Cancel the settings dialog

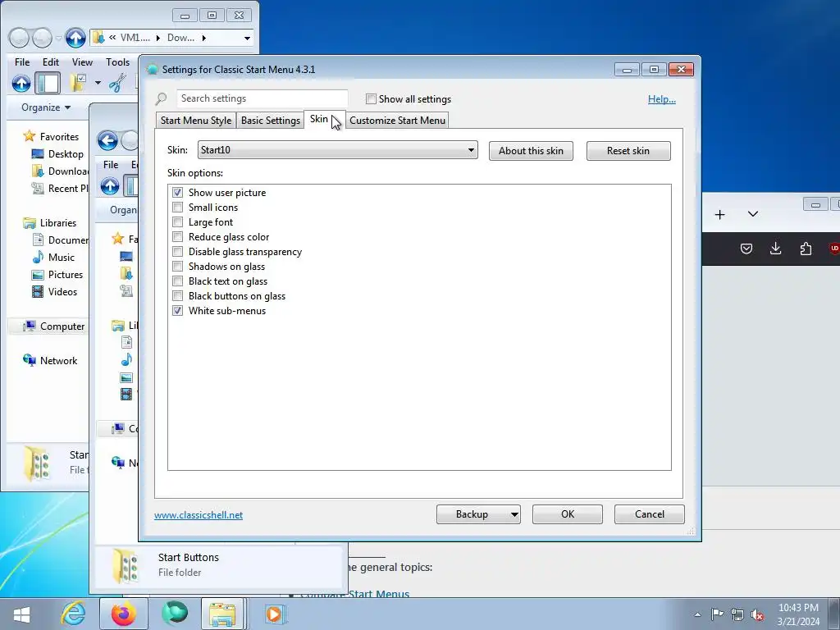point(650,514)
